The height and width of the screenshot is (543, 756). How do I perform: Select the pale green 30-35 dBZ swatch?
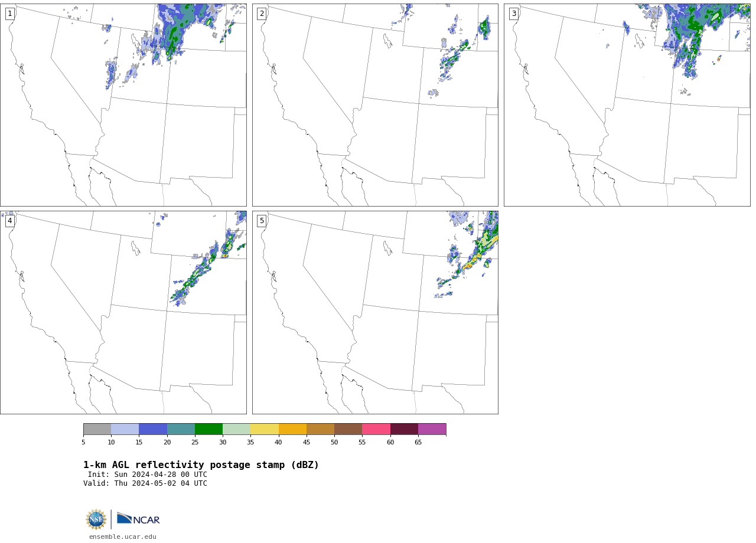pos(237,429)
